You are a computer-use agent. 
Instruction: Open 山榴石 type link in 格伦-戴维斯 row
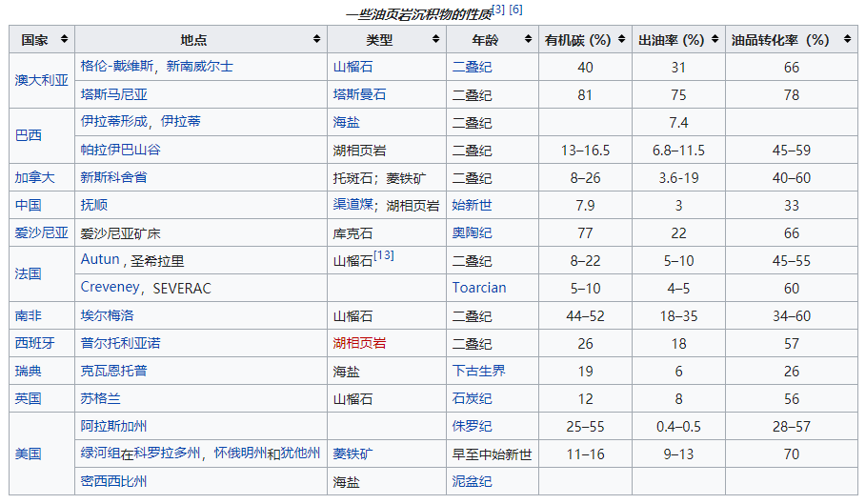[352, 67]
